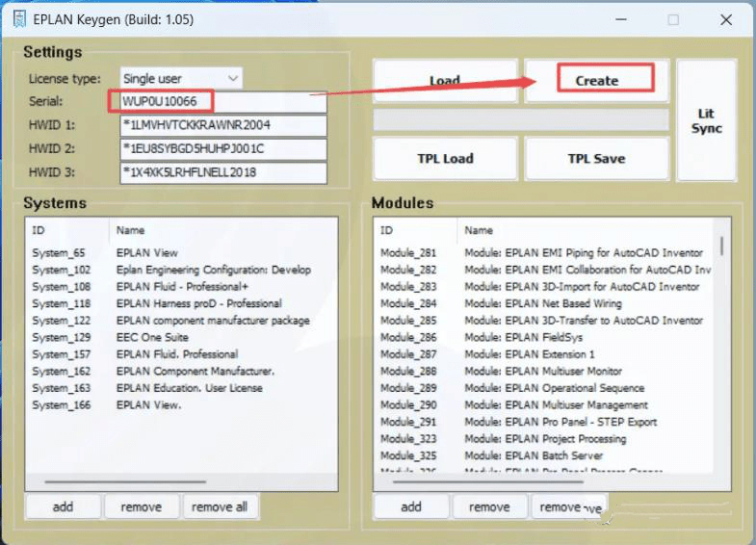
Task: Select Module_282 EMI Collaboration row
Action: [x=545, y=270]
